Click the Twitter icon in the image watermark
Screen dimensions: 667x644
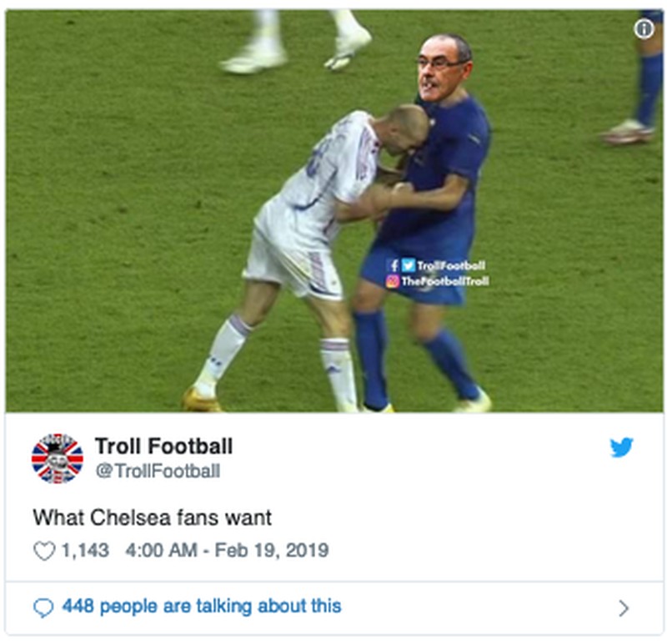[x=408, y=265]
